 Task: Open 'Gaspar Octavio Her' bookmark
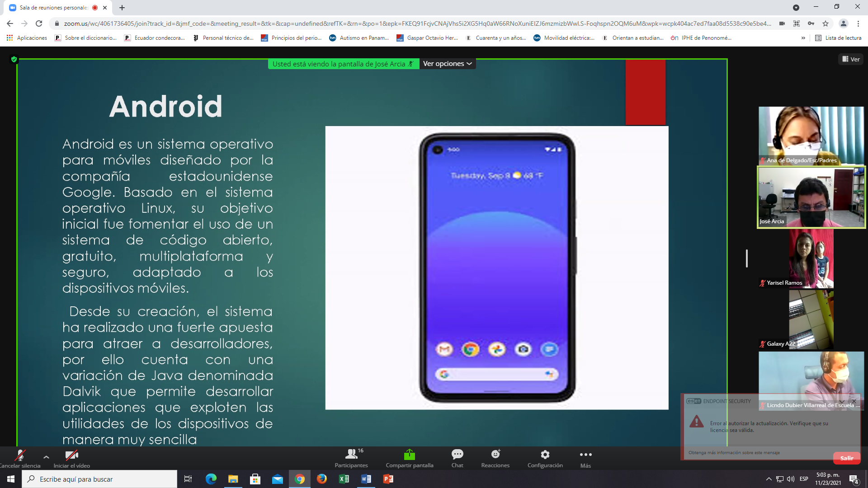tap(427, 38)
